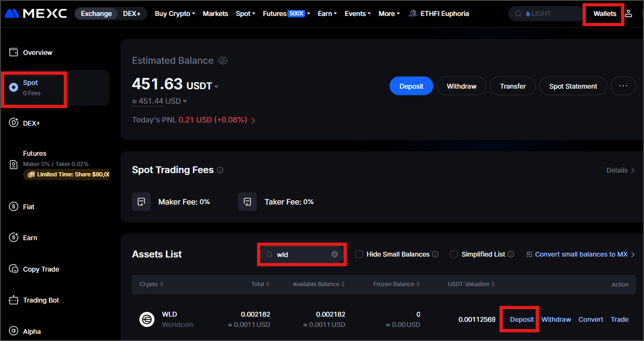Click the Fiat icon in sidebar
Viewport: 644px width, 341px height.
pyautogui.click(x=14, y=207)
